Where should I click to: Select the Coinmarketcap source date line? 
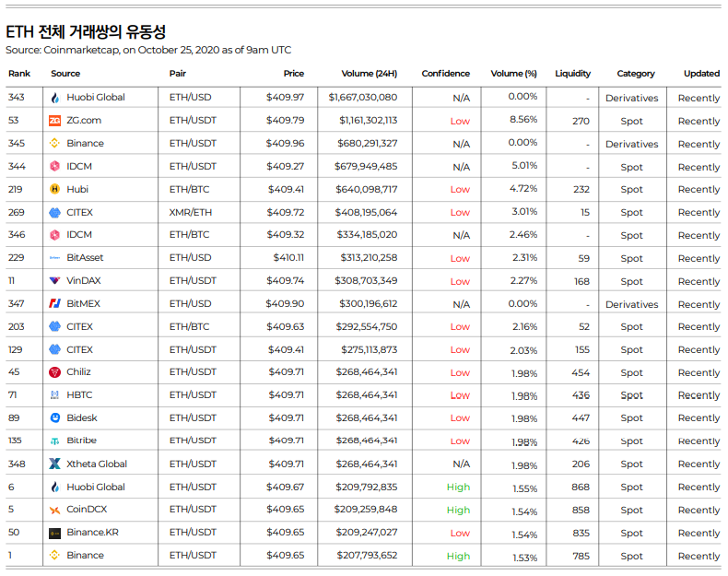tap(148, 50)
